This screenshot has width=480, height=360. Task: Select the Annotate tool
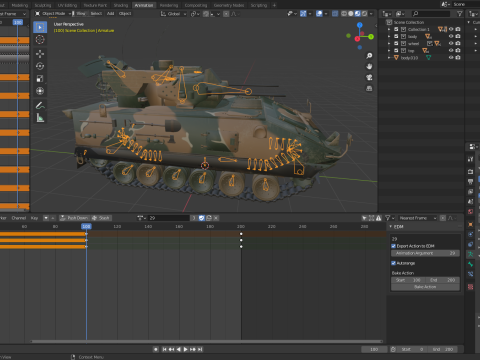point(40,105)
